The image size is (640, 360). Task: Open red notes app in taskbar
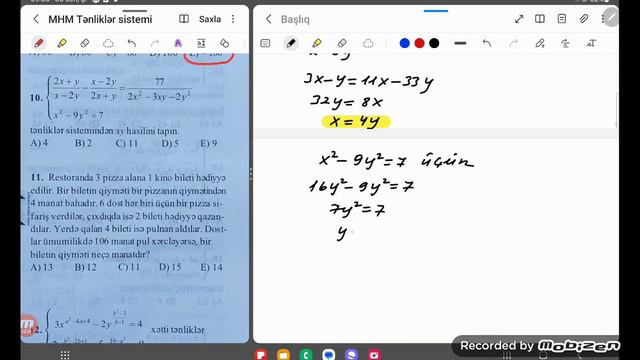tap(261, 354)
